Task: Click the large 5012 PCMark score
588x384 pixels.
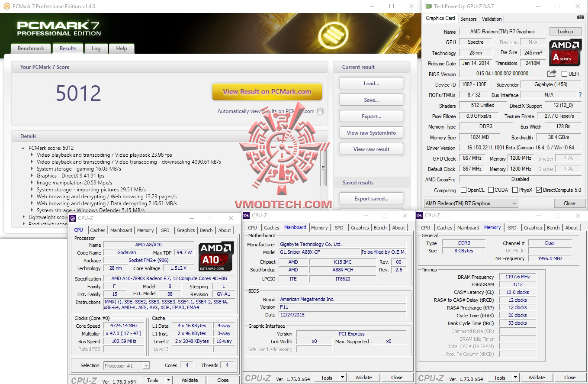Action: (x=78, y=94)
